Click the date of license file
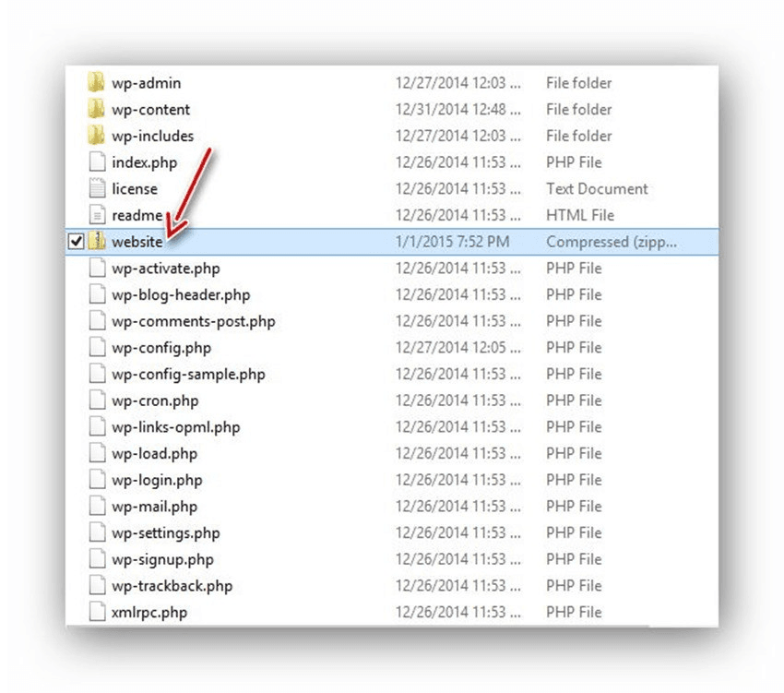The image size is (784, 693). 458,188
